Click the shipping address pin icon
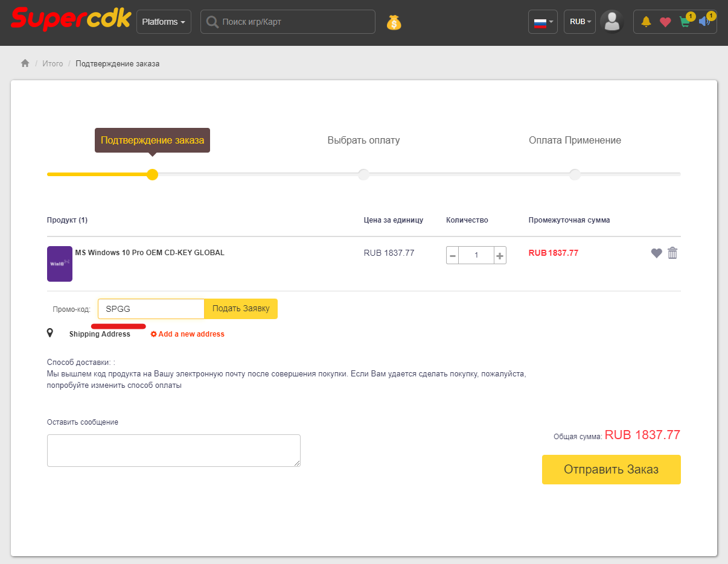 (50, 333)
